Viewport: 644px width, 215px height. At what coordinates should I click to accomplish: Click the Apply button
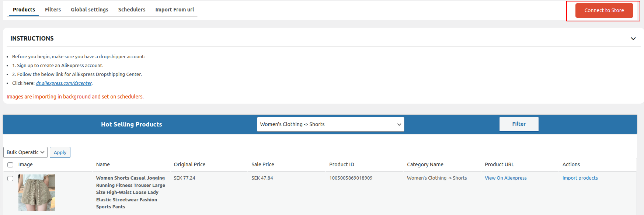60,152
